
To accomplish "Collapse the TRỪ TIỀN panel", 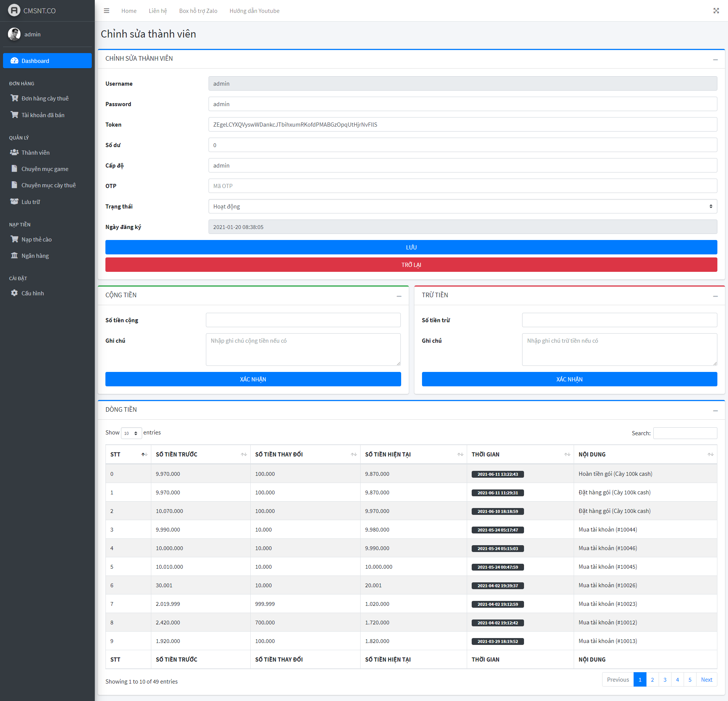I will (715, 296).
